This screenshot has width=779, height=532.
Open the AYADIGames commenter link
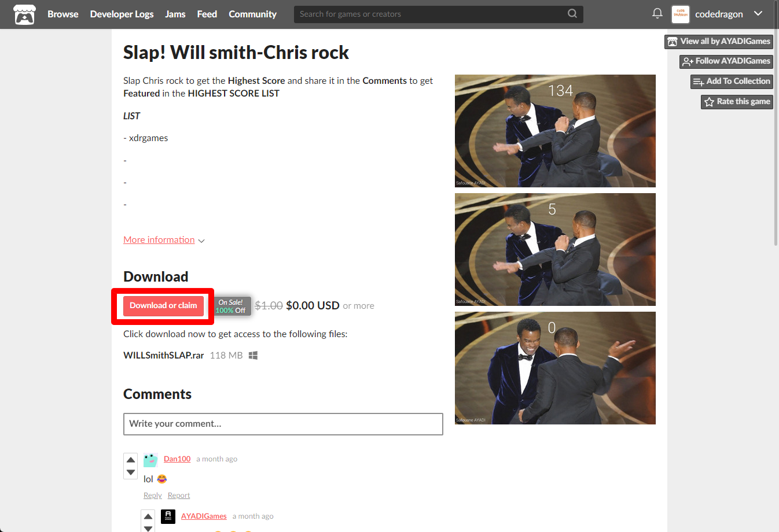point(204,516)
